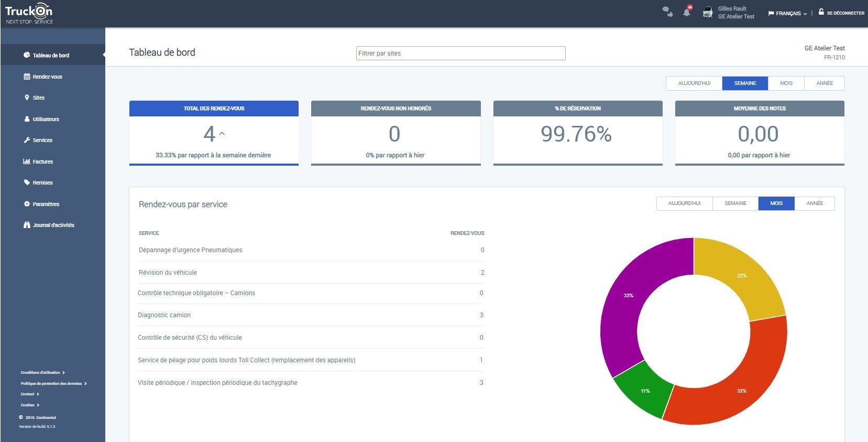The width and height of the screenshot is (868, 442).
Task: Click Se déconnecter to log out
Action: point(845,13)
